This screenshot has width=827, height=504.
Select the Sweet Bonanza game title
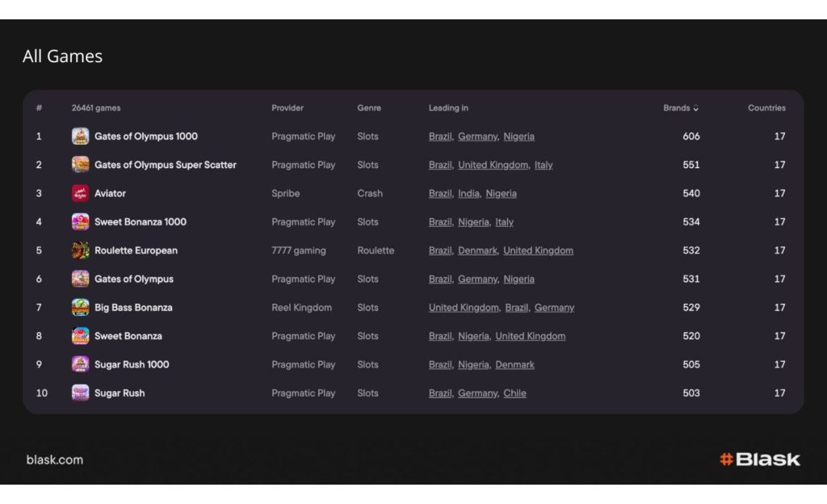(128, 336)
